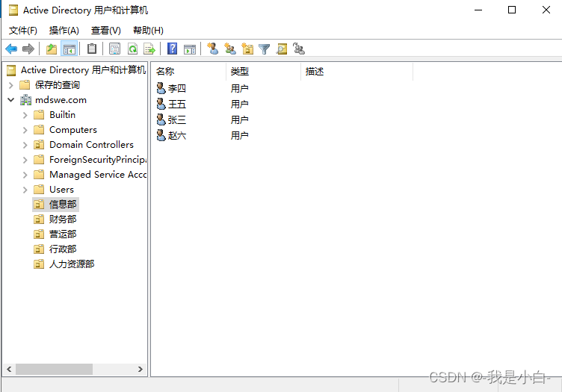562x392 pixels.
Task: Select the Users tree label
Action: click(x=61, y=190)
